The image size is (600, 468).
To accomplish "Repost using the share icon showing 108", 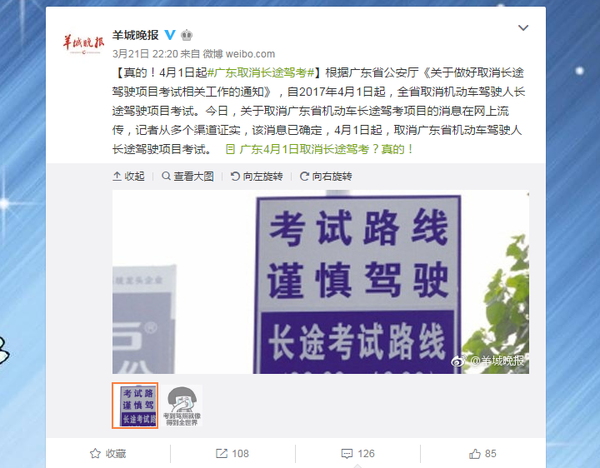I will pyautogui.click(x=232, y=453).
